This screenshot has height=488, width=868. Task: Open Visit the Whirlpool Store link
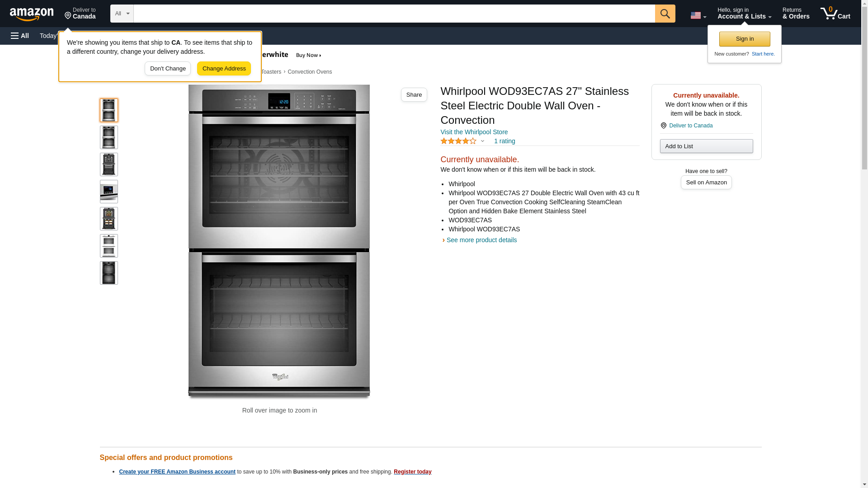click(474, 132)
